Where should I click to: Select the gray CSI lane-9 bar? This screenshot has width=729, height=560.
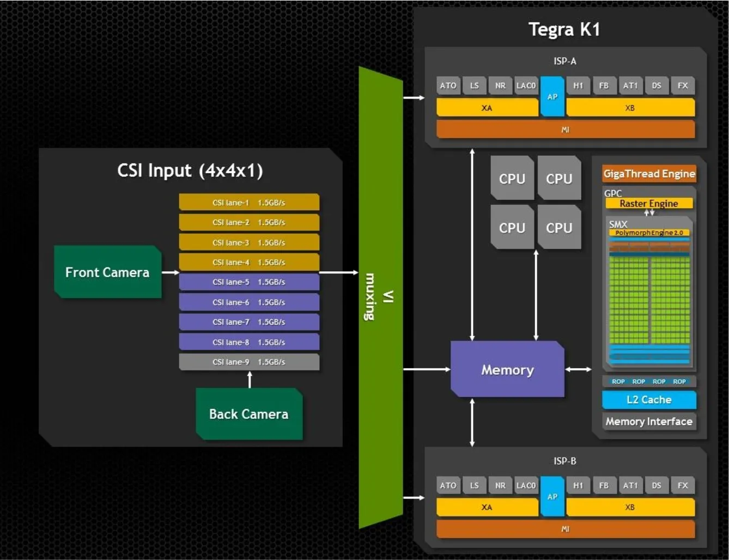click(x=249, y=362)
